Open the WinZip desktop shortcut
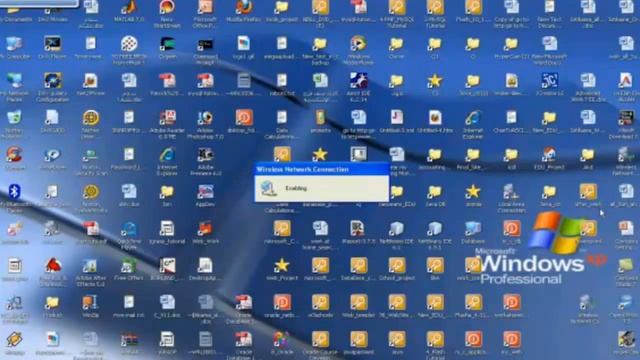The image size is (640, 360). point(90,303)
